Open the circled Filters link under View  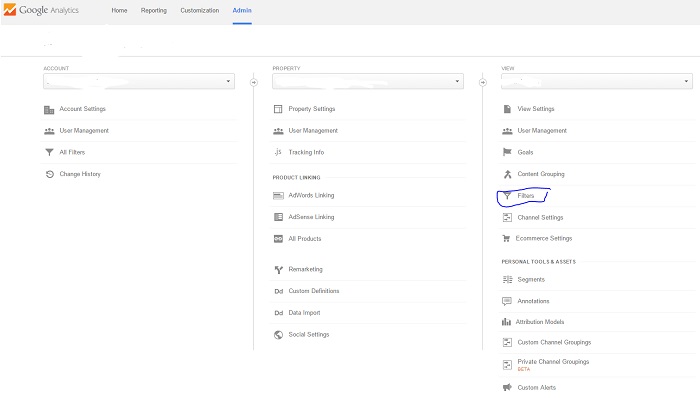click(x=525, y=196)
